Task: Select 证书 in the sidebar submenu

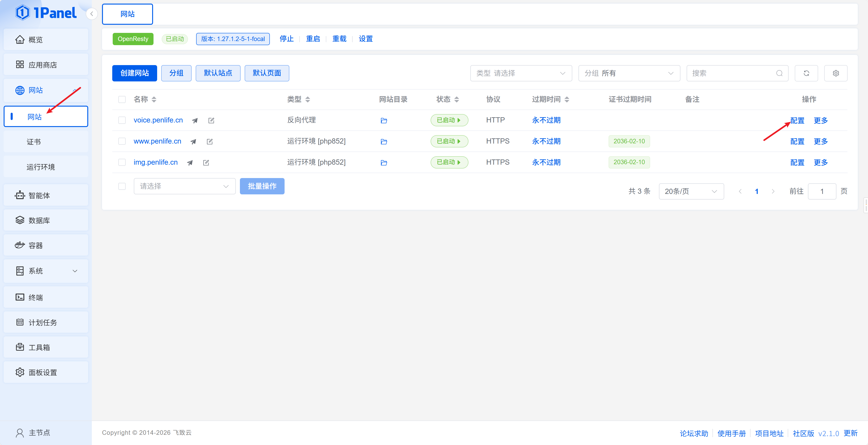Action: pos(34,142)
